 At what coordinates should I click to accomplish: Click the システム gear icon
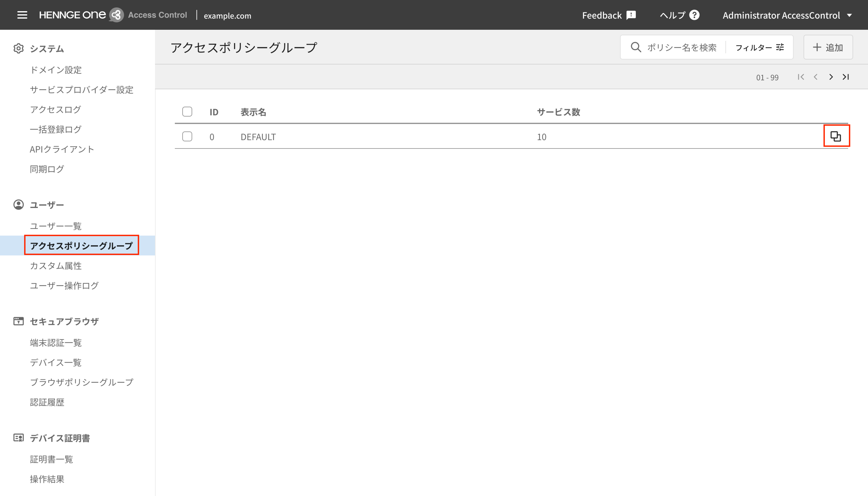[18, 48]
